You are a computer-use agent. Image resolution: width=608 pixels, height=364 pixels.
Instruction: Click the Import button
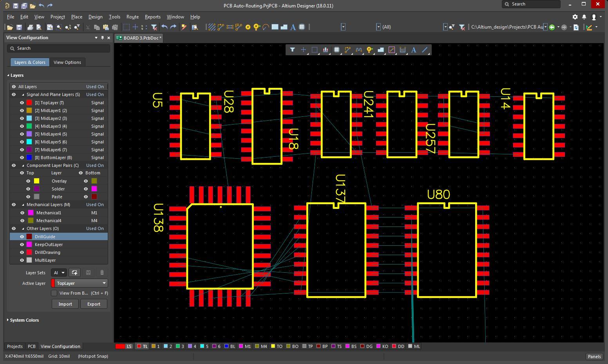tap(65, 304)
